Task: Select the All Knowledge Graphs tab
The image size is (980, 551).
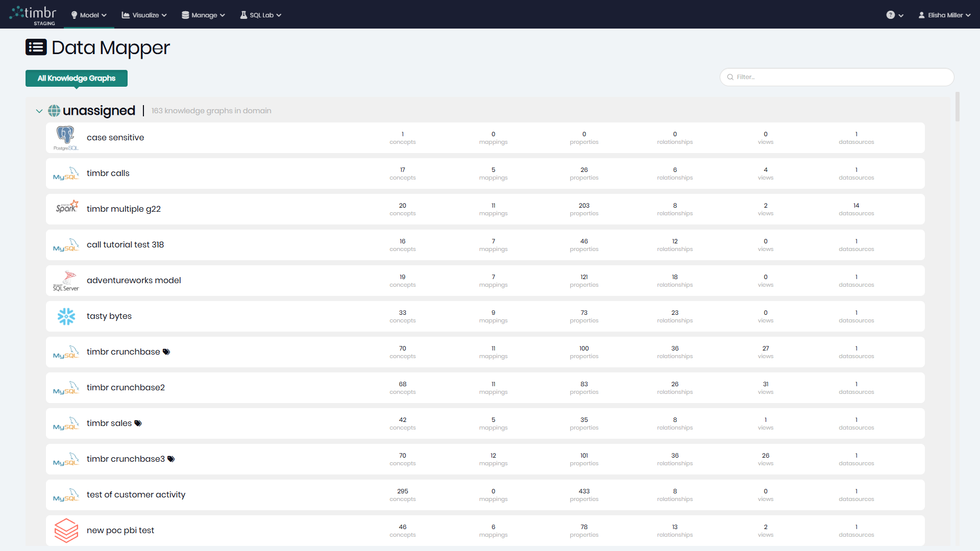Action: tap(77, 78)
